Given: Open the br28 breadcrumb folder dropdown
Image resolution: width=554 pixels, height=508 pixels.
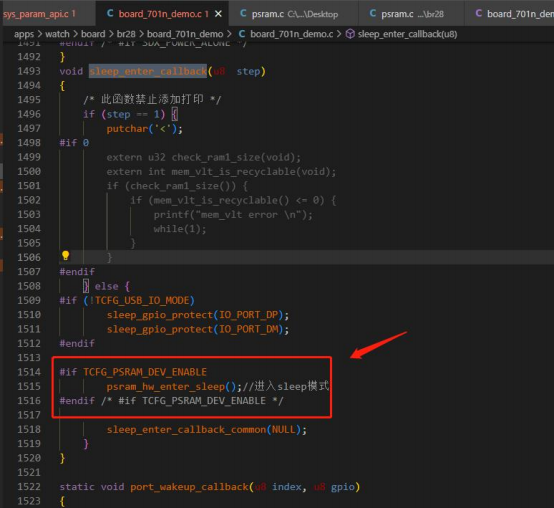Looking at the screenshot, I should point(126,34).
